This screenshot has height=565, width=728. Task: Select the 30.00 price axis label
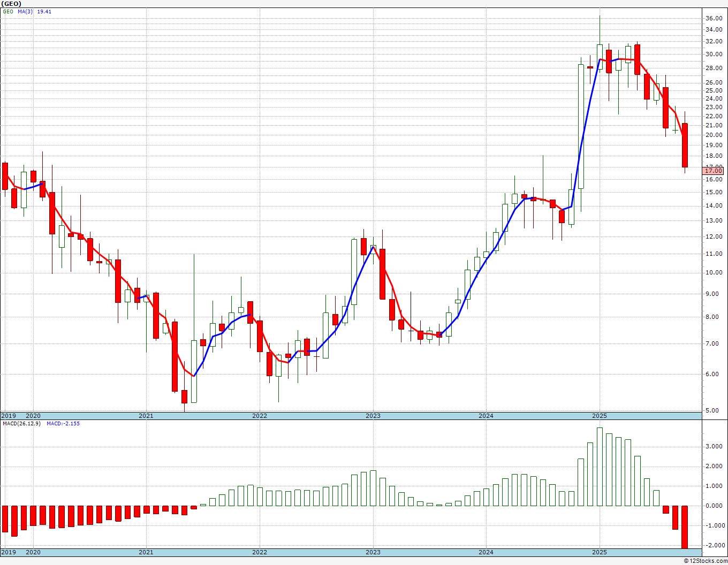(x=714, y=54)
